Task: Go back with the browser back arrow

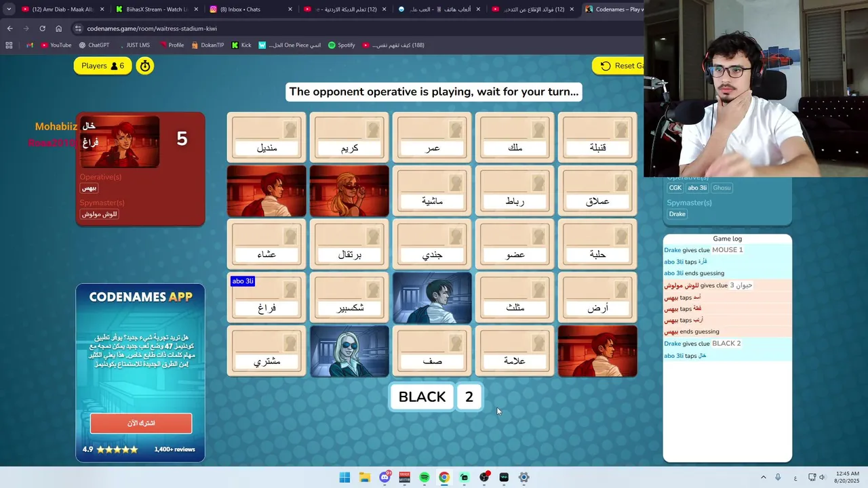Action: [x=9, y=28]
